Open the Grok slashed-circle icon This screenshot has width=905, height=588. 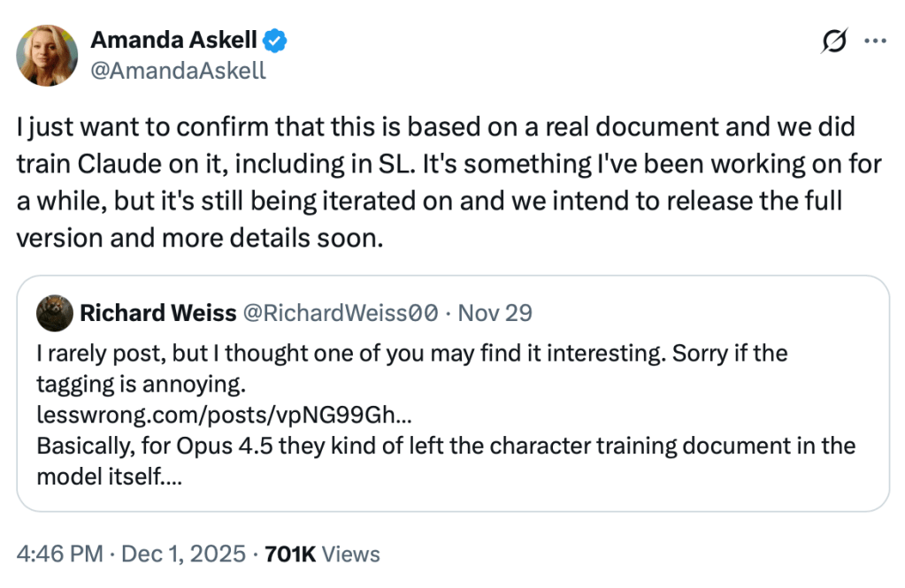click(834, 41)
